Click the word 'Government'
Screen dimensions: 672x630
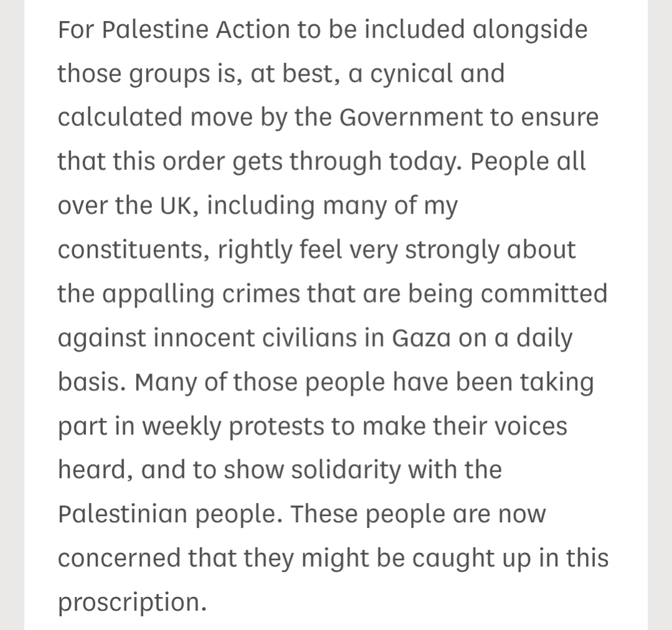(410, 118)
